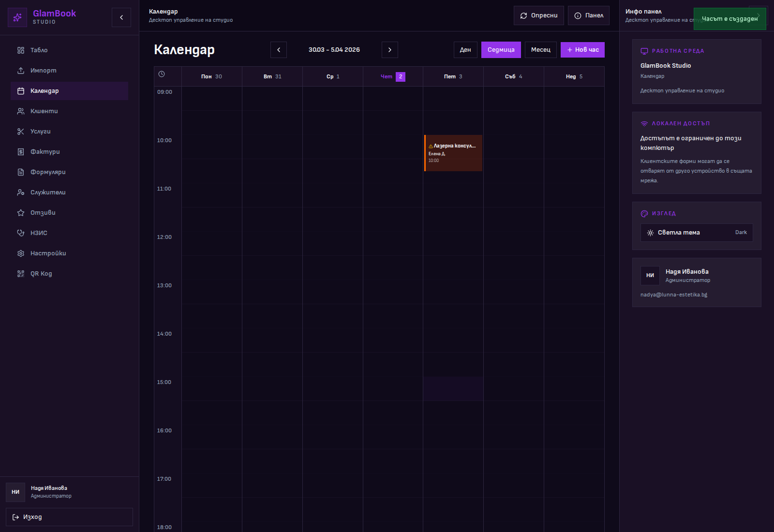Open НЗИС via the stethoscope icon
This screenshot has height=532, width=774.
21,233
